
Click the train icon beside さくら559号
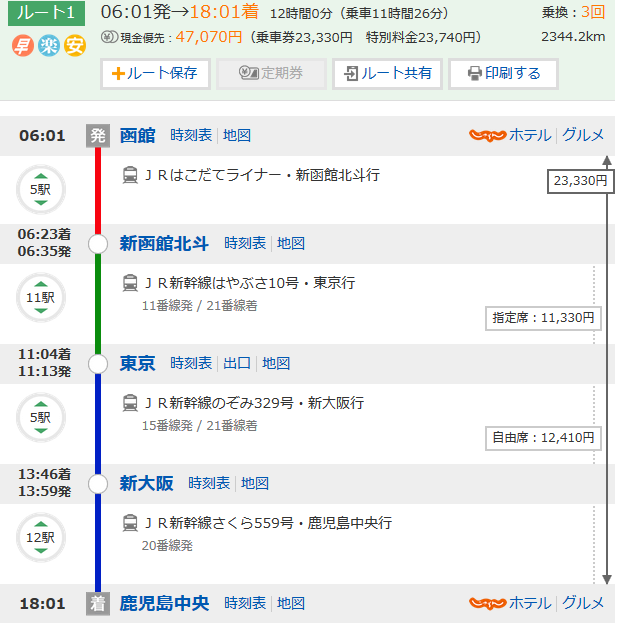[x=130, y=523]
